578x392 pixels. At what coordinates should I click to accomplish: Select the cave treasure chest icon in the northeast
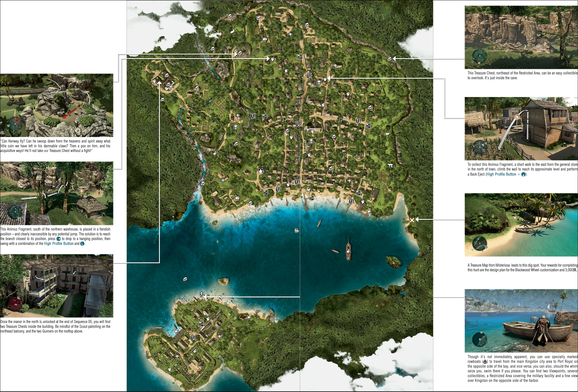click(389, 59)
